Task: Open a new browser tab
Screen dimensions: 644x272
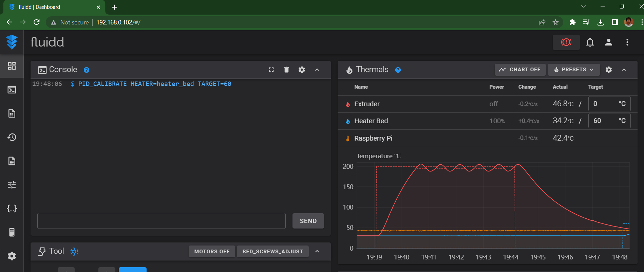Action: click(115, 7)
